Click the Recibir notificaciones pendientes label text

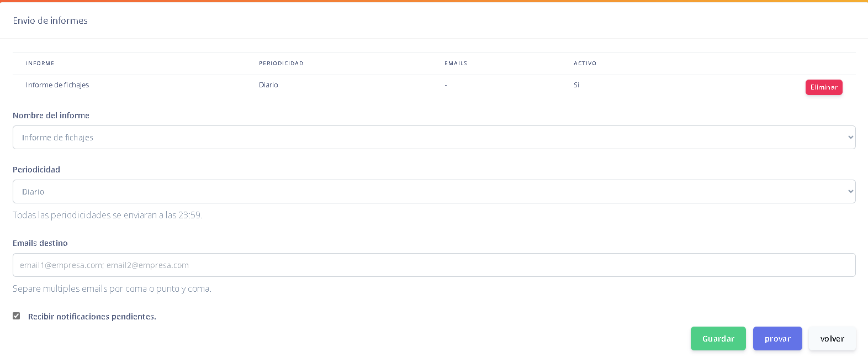(92, 317)
